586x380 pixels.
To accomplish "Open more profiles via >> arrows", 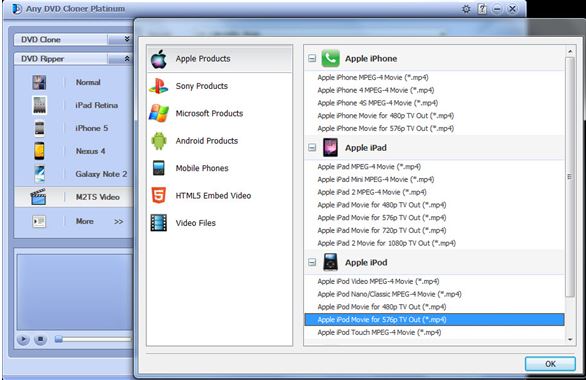I will (x=118, y=222).
